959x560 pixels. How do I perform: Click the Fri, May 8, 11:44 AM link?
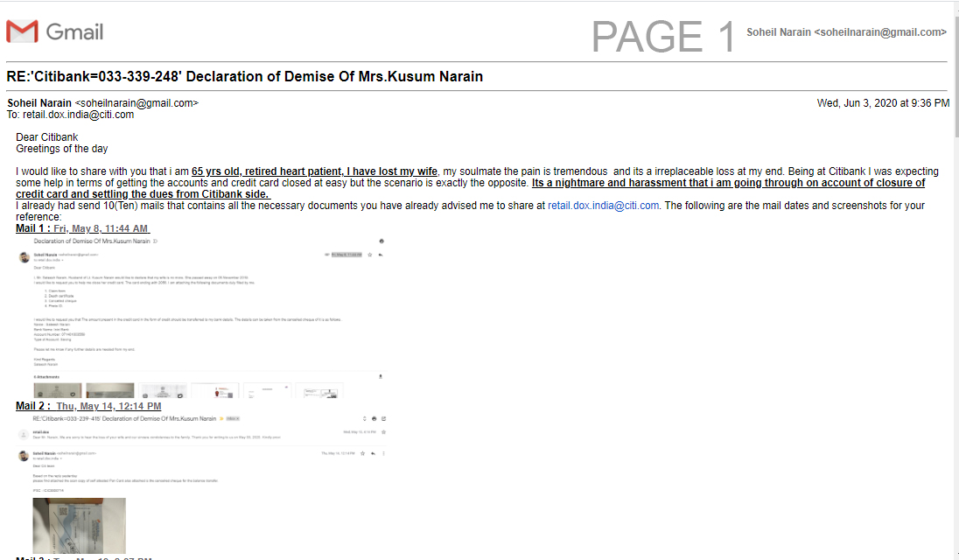coord(101,228)
